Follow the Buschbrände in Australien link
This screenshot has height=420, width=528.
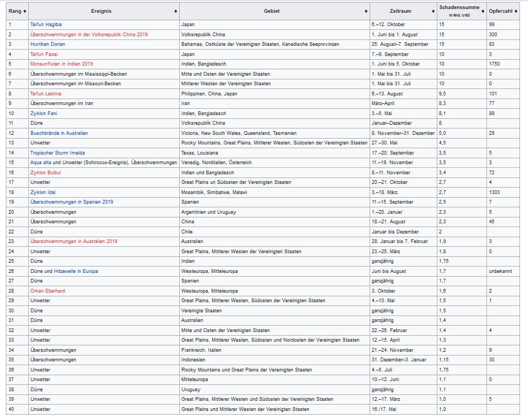pos(59,133)
